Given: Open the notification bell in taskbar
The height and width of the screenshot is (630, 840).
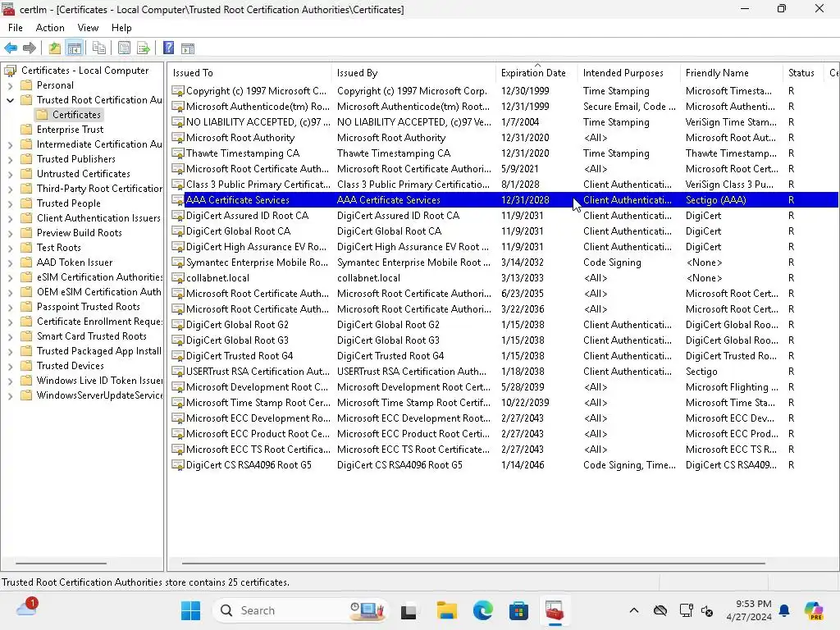Looking at the screenshot, I should (784, 610).
